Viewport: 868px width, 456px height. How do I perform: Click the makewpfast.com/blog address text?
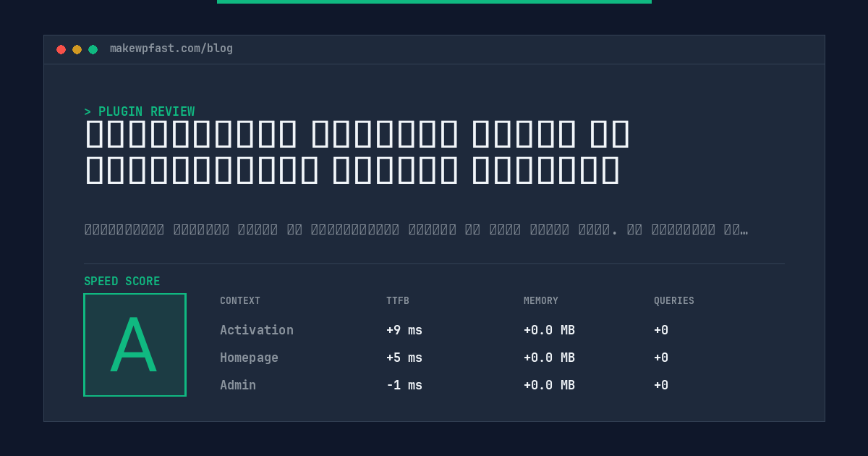171,48
